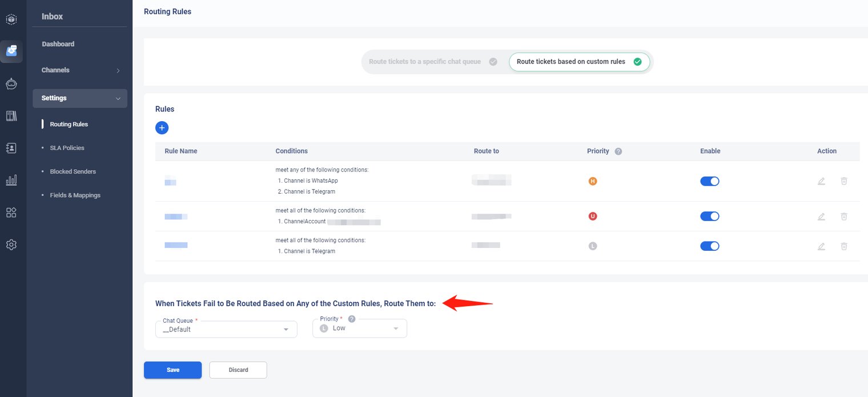Open the Inbox icon in left rail

(x=11, y=51)
